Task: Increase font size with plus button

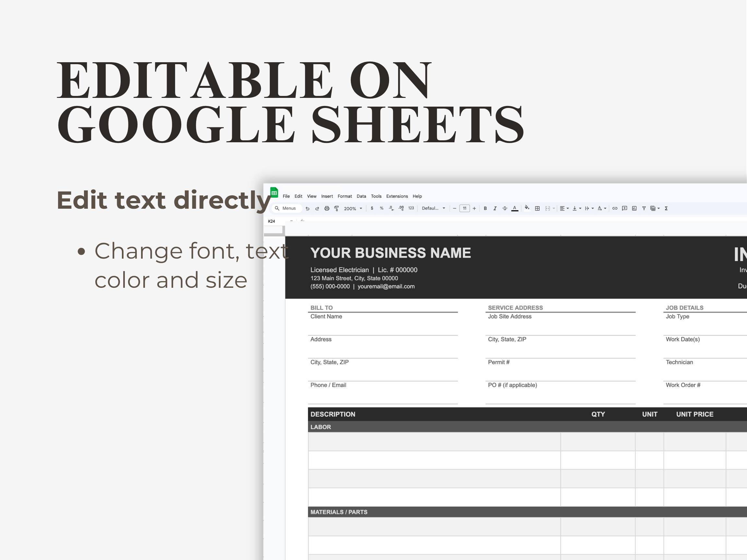Action: [474, 208]
